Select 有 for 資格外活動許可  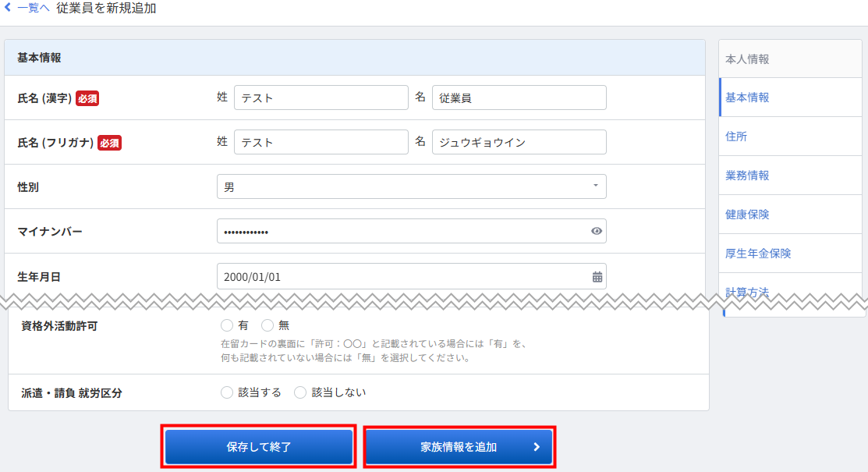click(228, 325)
